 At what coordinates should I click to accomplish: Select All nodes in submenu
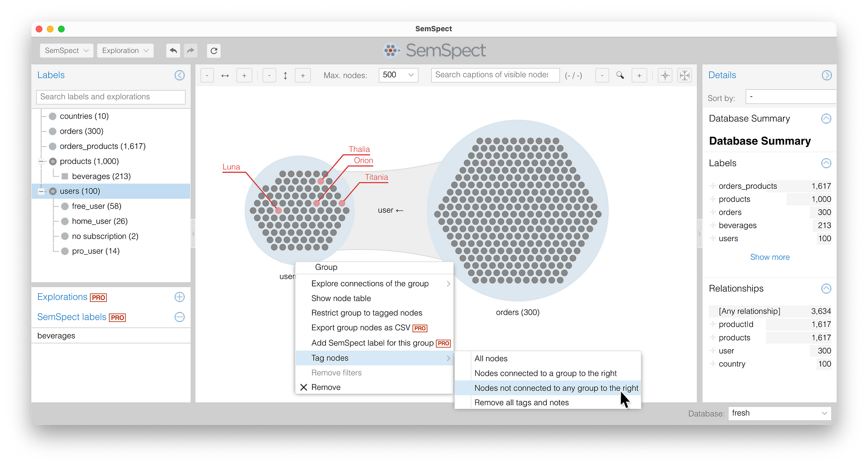coord(548,359)
